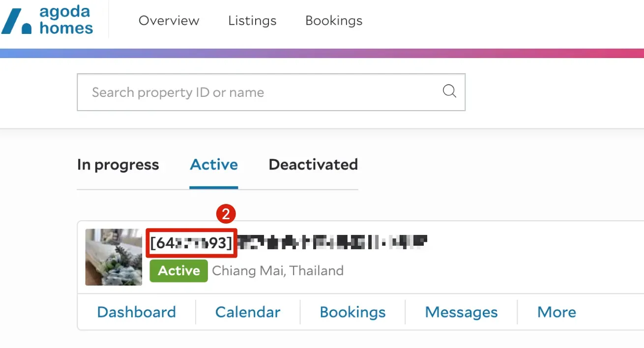Go to Listings in the top navigation
Screen dimensions: 644x348
[x=252, y=21]
